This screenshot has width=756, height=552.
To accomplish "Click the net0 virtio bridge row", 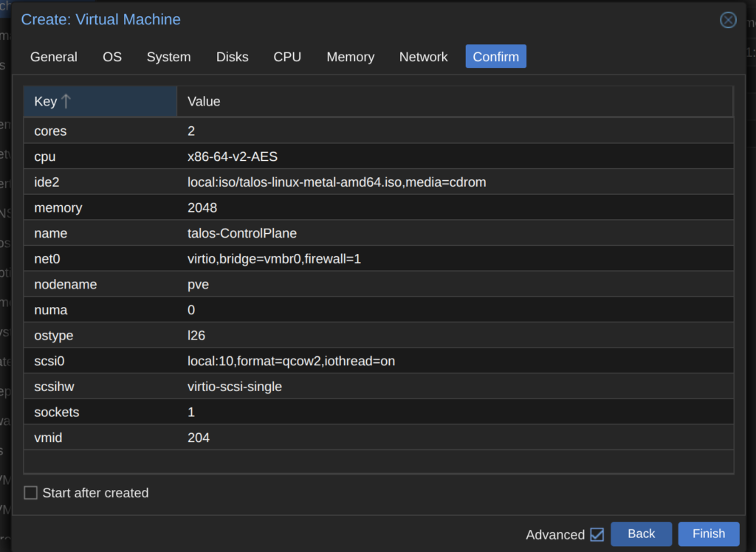I will 274,259.
